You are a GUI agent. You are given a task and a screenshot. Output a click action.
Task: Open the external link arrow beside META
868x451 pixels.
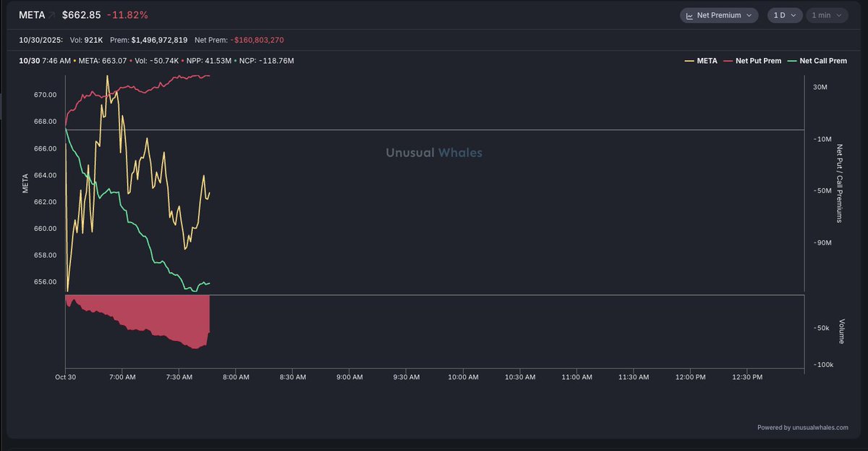point(52,14)
